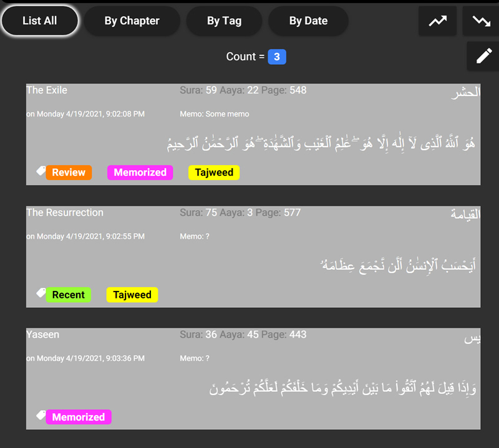
Task: Open The Exile bookmark title
Action: (x=47, y=90)
